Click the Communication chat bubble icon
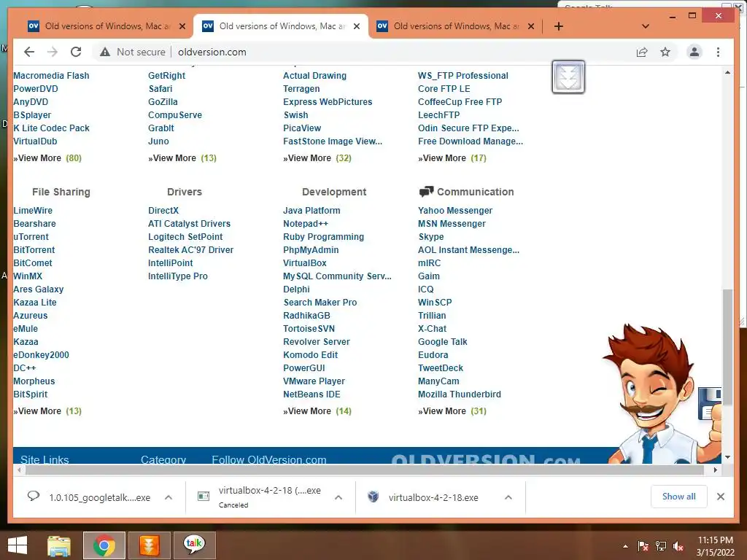This screenshot has width=747, height=560. (x=426, y=192)
